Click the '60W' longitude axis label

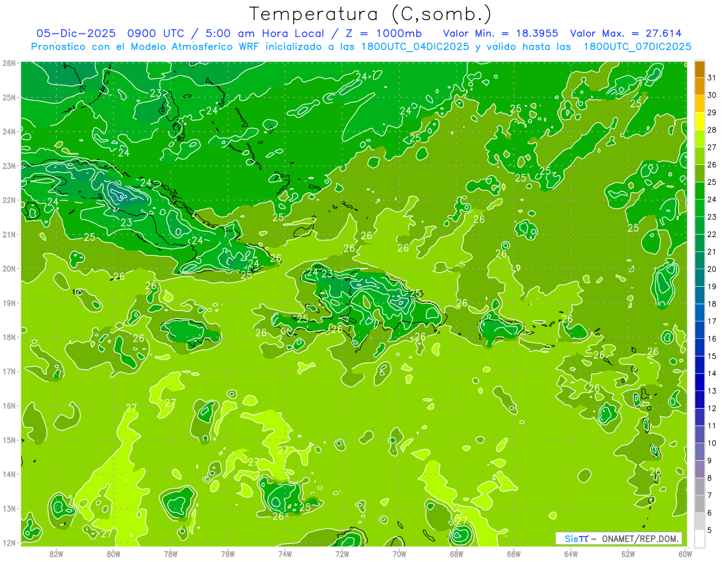pos(685,554)
